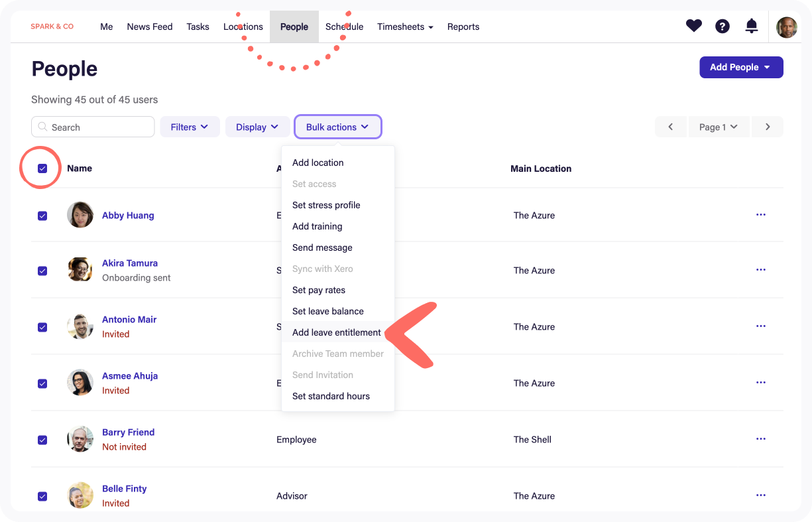Open Abby Huang's profile link
This screenshot has height=522, width=812.
[x=128, y=215]
